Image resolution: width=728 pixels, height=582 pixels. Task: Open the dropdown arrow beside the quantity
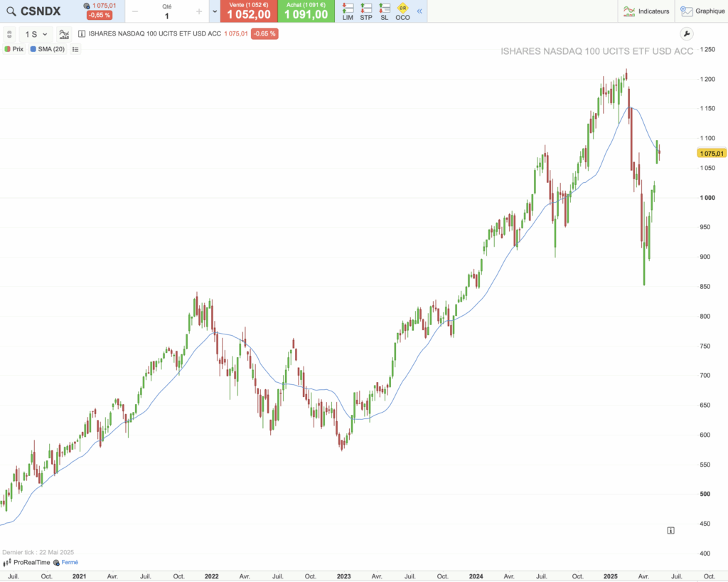coord(215,11)
